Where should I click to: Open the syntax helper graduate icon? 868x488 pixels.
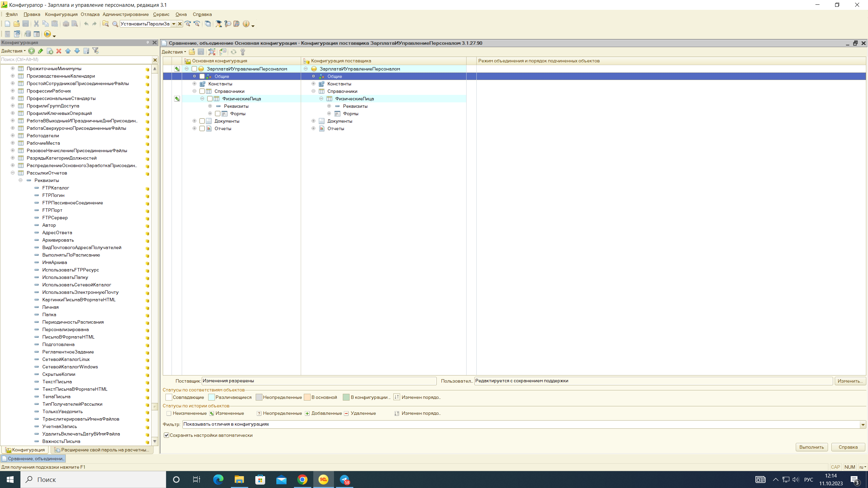[219, 24]
